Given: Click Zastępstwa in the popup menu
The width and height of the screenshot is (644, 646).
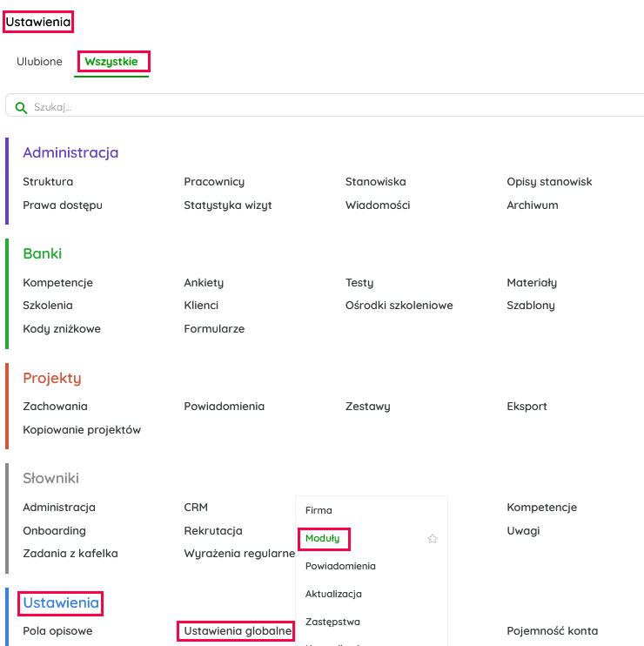Looking at the screenshot, I should click(x=332, y=622).
